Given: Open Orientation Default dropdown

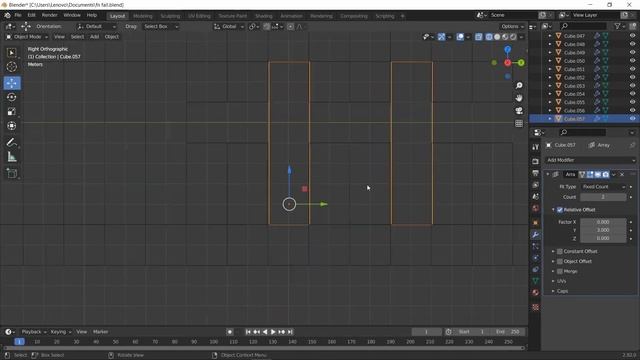Looking at the screenshot, I should (97, 26).
